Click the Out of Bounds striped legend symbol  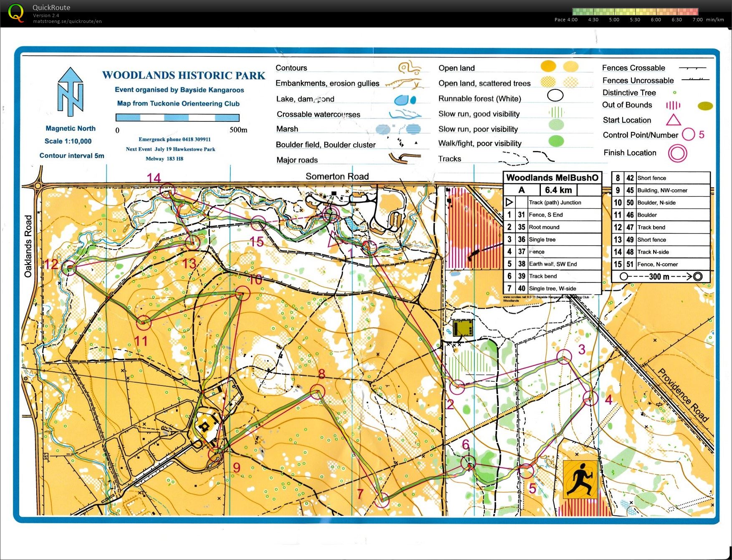pyautogui.click(x=673, y=105)
